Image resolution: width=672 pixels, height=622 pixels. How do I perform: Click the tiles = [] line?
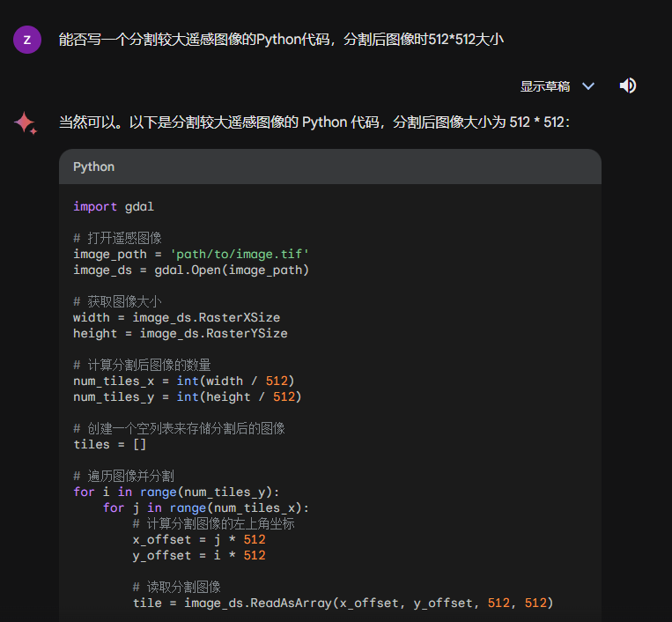click(109, 444)
